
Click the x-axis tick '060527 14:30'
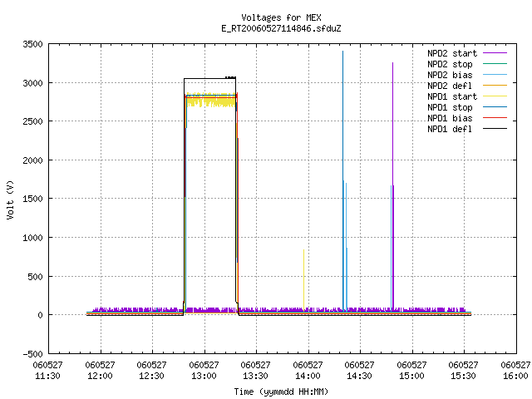pos(359,371)
